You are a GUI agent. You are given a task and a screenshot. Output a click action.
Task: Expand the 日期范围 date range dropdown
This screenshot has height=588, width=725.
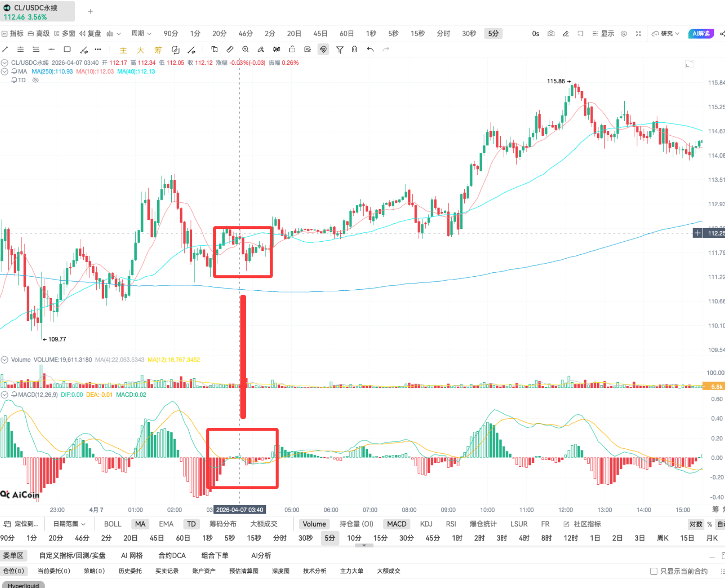(69, 524)
